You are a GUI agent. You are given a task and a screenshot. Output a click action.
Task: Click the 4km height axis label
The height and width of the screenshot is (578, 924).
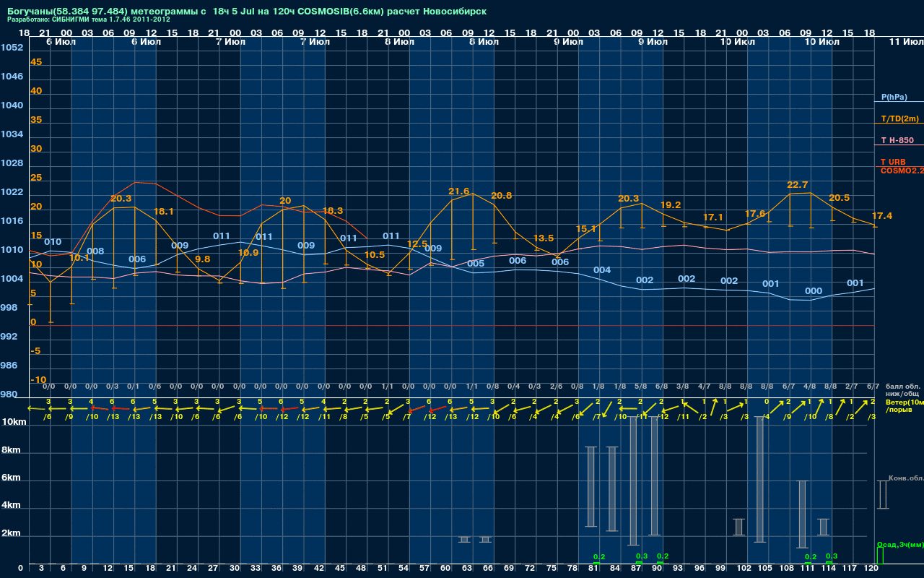pyautogui.click(x=12, y=506)
